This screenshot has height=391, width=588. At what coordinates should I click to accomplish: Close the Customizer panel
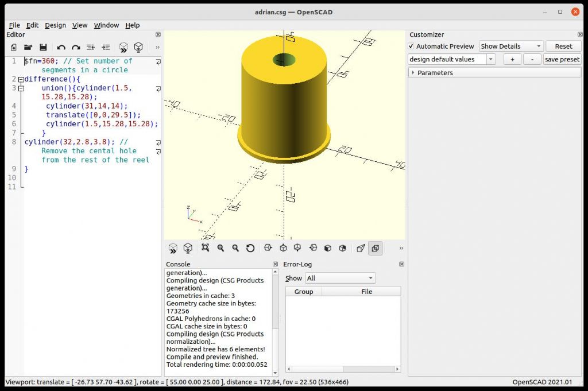(580, 34)
